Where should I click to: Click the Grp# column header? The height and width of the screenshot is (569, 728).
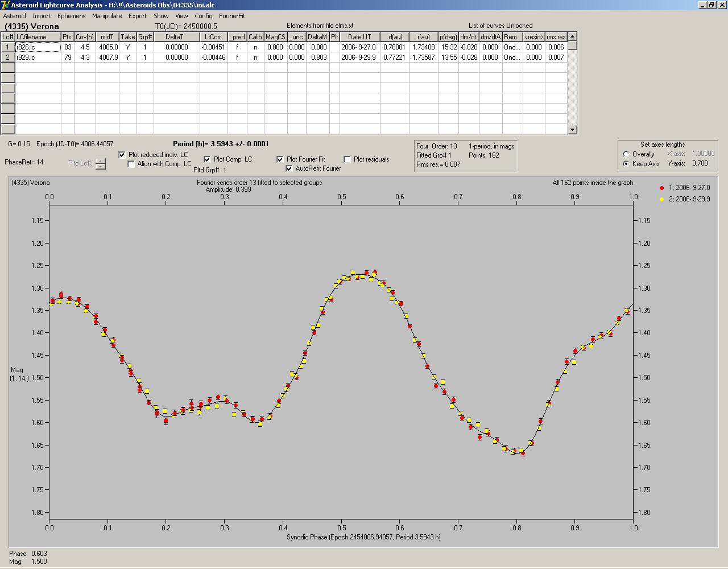(145, 37)
